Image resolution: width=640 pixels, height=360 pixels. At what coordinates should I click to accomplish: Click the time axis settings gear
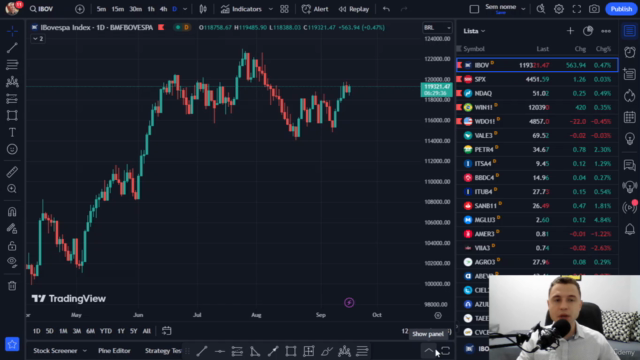[x=438, y=315]
